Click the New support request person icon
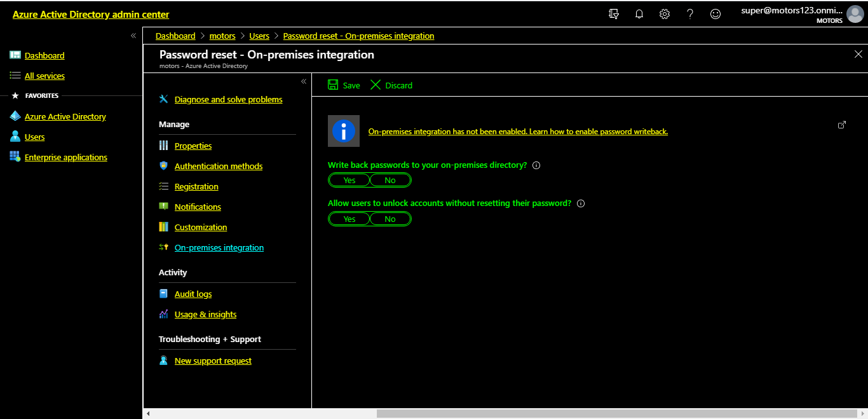868x419 pixels. [164, 361]
